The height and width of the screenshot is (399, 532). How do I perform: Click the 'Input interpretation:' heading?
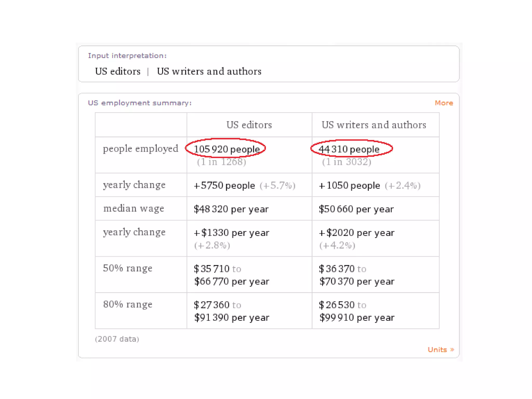pyautogui.click(x=127, y=56)
